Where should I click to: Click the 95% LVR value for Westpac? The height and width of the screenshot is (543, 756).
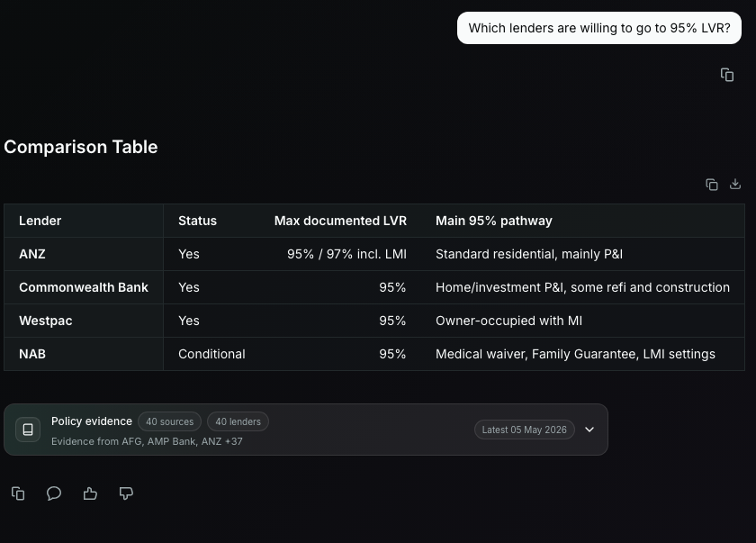coord(392,321)
